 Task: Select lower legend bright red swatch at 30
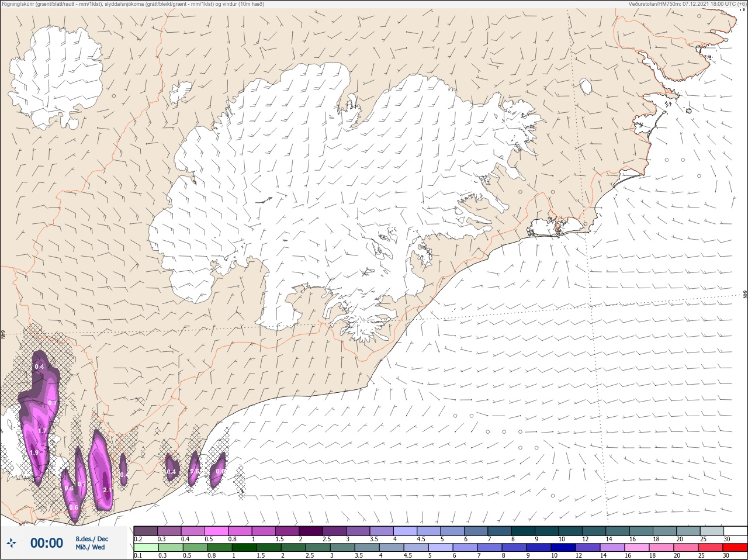(735, 548)
